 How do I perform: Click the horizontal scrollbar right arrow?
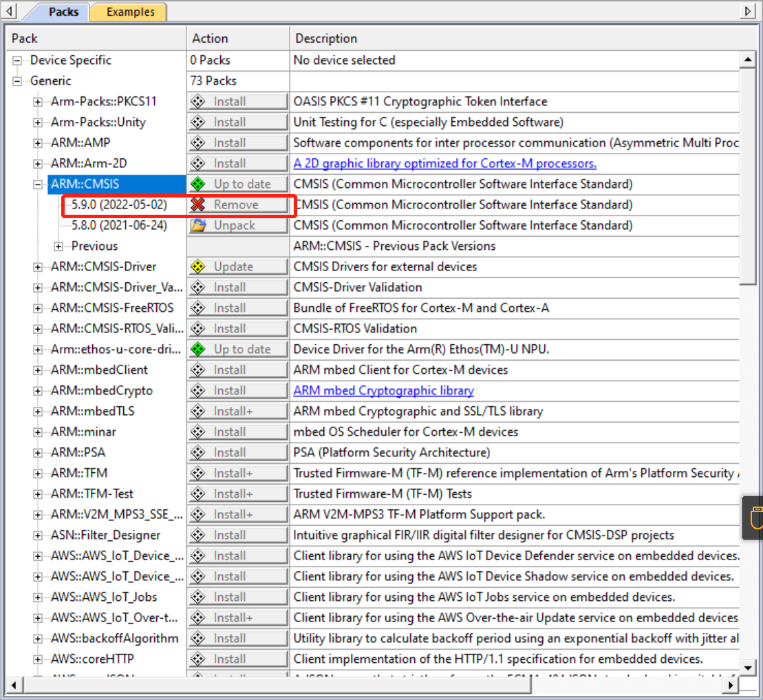pos(731,686)
